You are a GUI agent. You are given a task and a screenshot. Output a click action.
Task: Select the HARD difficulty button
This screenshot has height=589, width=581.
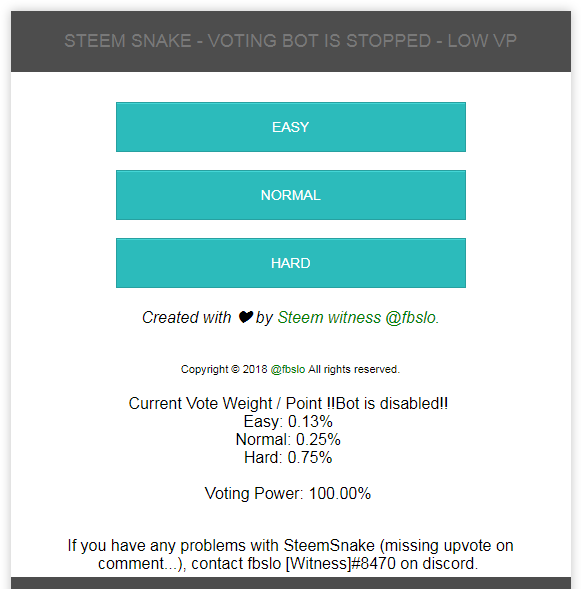(x=291, y=263)
